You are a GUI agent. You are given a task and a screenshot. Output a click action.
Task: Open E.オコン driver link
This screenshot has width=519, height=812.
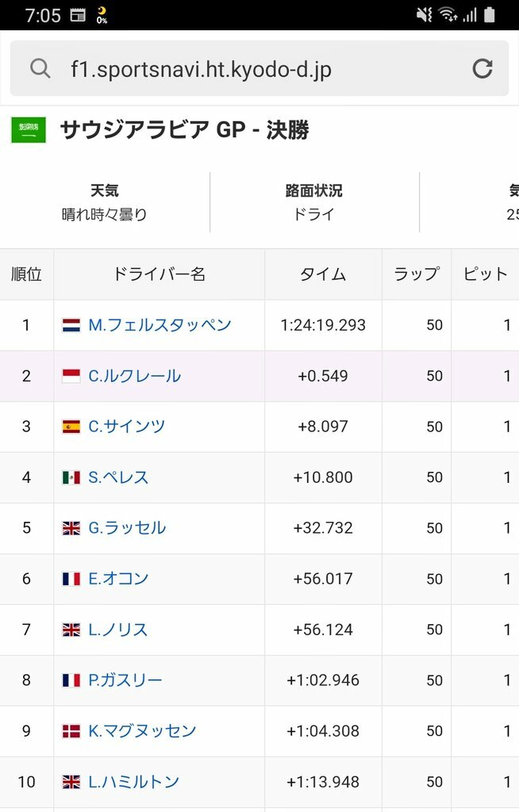point(118,579)
